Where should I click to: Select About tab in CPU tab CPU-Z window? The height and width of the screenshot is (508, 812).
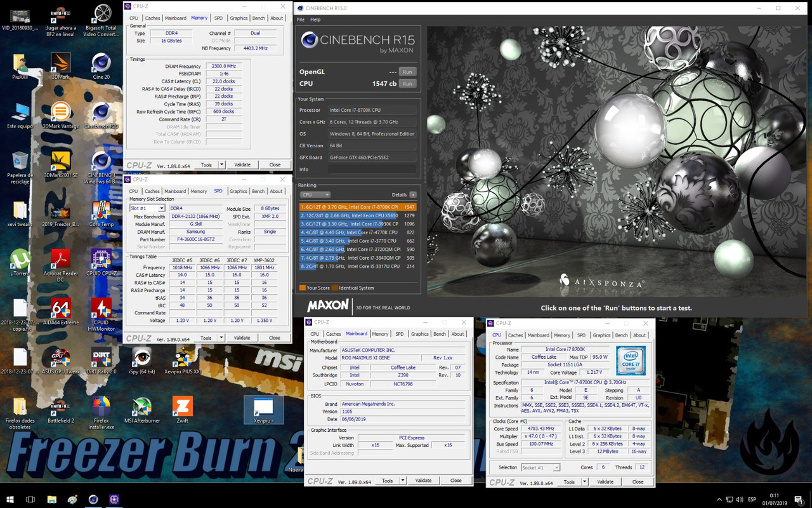639,335
